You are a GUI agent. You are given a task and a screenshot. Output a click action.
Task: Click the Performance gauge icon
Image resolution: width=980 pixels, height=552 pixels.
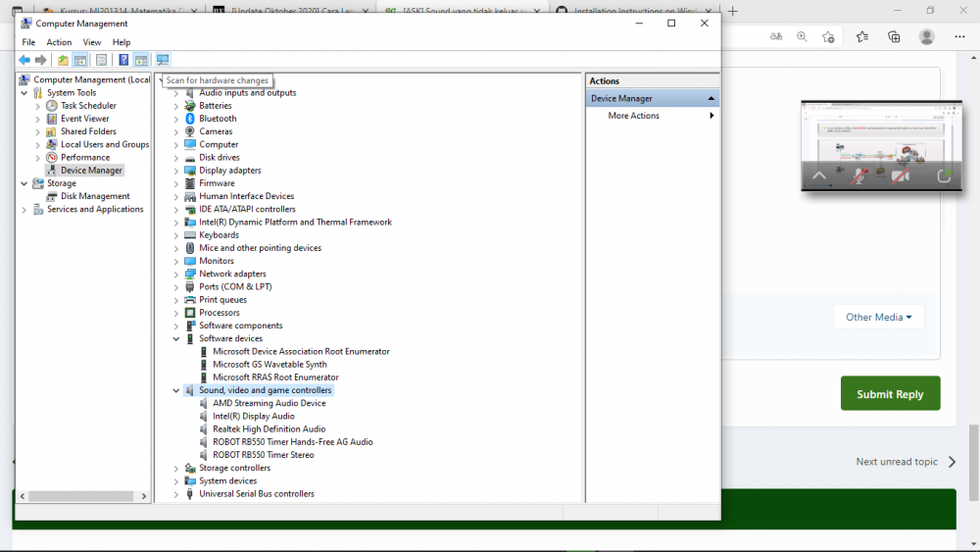click(52, 158)
